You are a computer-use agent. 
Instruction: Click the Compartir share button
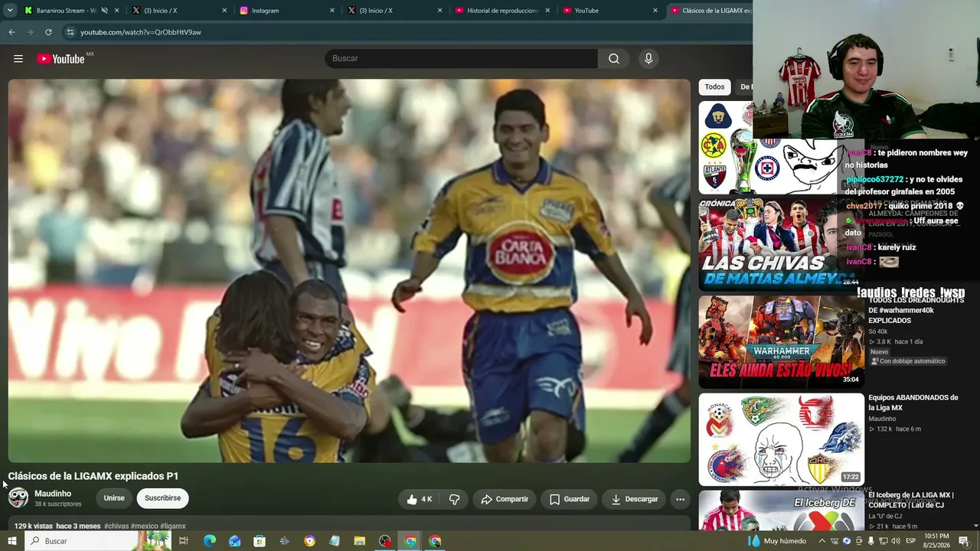pos(505,499)
